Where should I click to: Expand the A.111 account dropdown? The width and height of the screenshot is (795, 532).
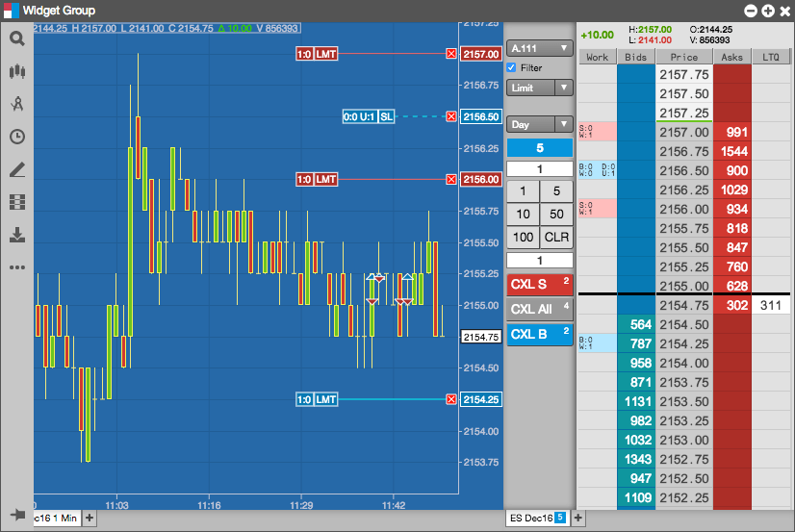pos(539,49)
